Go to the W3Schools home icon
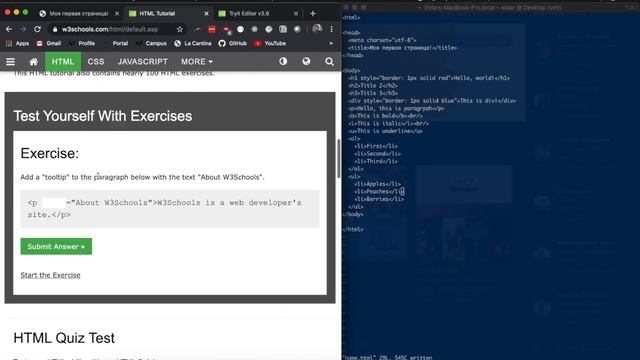 [33, 62]
